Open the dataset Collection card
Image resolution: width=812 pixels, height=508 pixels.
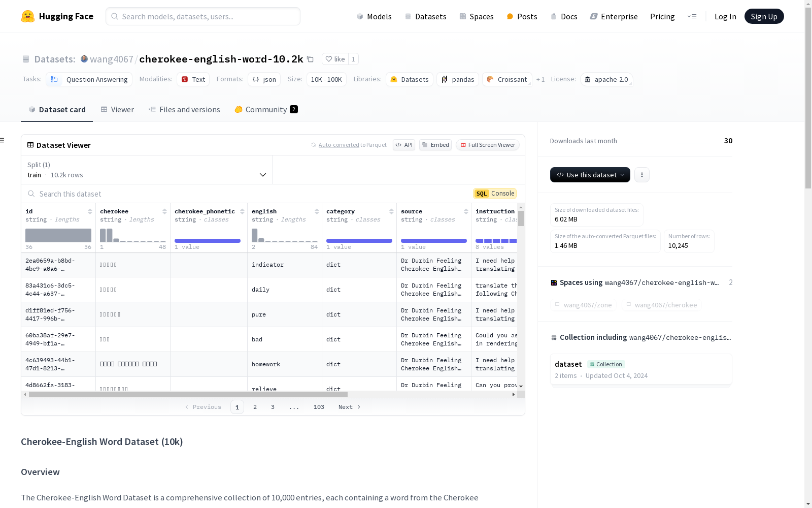pyautogui.click(x=641, y=369)
